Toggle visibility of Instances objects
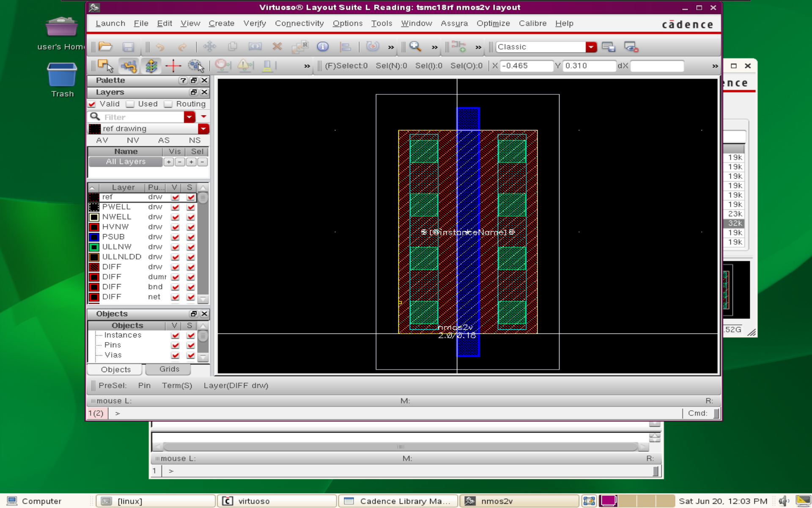The height and width of the screenshot is (508, 812). tap(175, 335)
